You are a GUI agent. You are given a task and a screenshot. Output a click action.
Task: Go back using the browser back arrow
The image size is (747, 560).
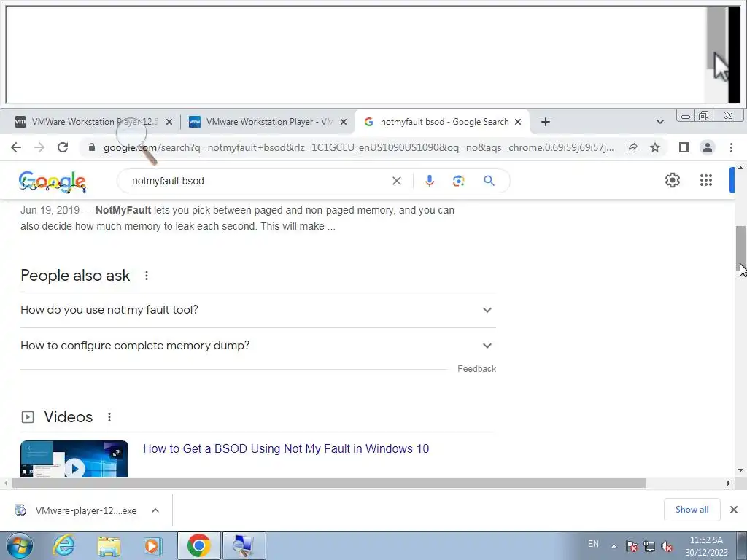[16, 147]
